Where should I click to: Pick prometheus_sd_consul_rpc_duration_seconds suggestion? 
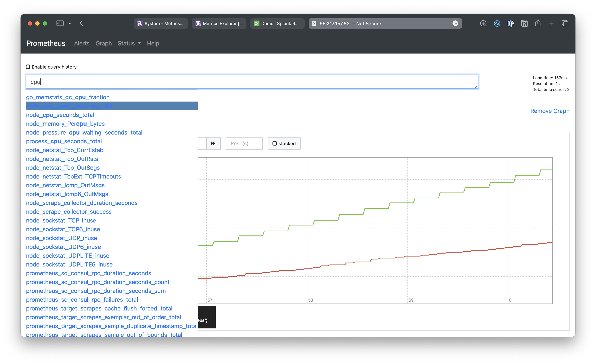[112, 273]
